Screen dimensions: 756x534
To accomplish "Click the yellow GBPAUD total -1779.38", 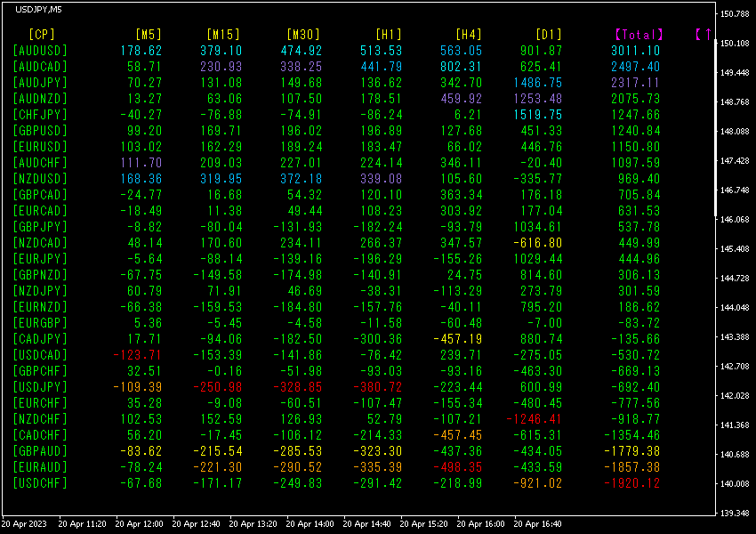I will click(x=631, y=451).
